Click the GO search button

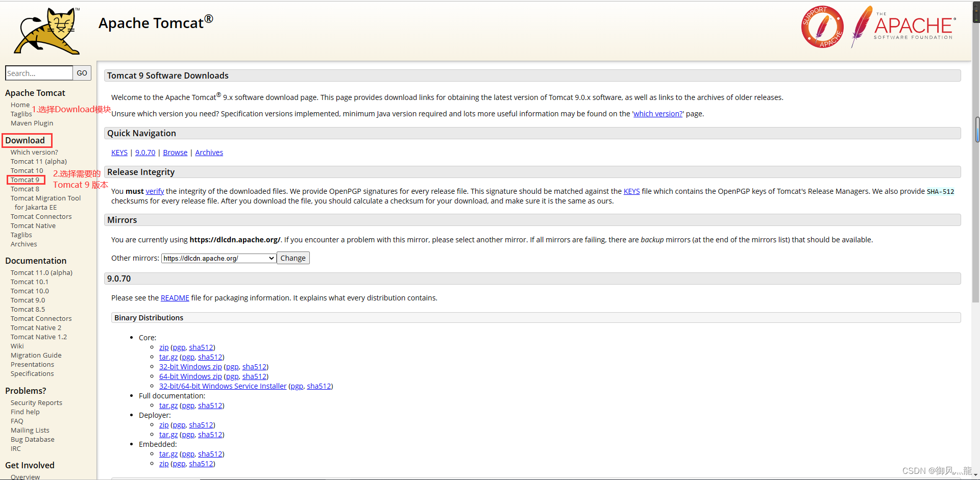tap(82, 73)
